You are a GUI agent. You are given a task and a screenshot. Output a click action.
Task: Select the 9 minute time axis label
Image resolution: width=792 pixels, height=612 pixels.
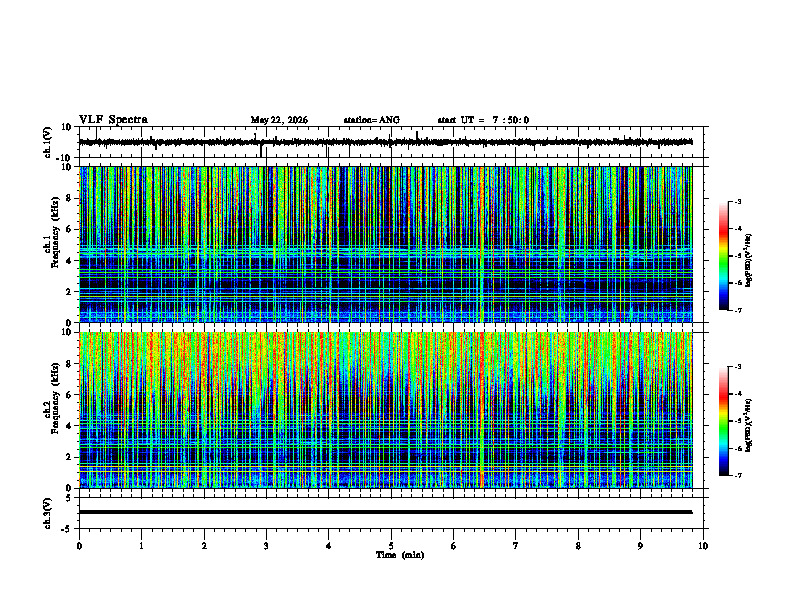tap(640, 546)
